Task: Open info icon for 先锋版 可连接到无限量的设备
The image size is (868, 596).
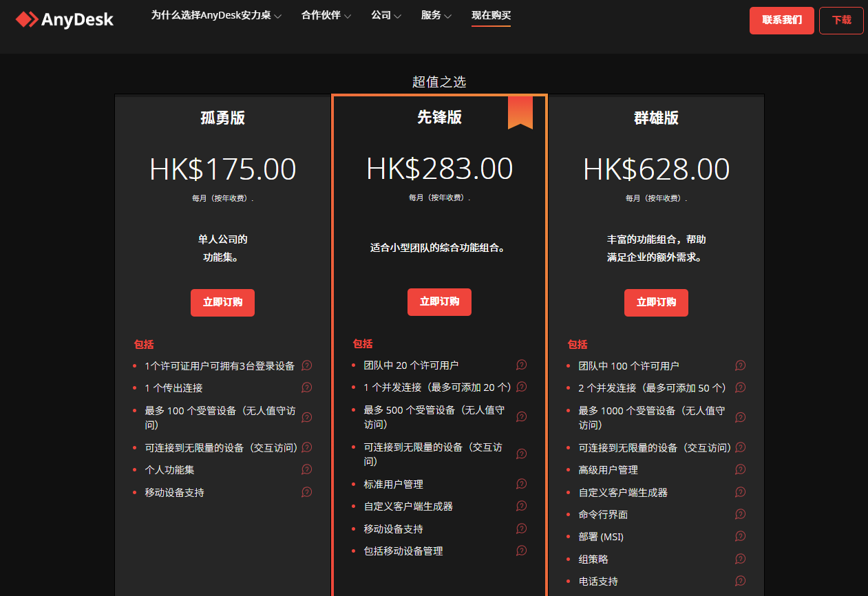Action: 522,454
